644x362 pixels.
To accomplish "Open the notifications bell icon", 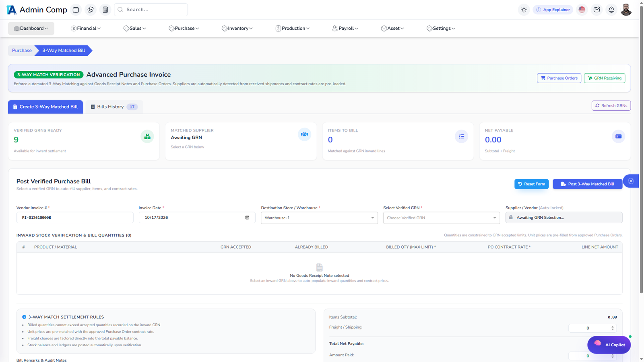I will coord(611,10).
